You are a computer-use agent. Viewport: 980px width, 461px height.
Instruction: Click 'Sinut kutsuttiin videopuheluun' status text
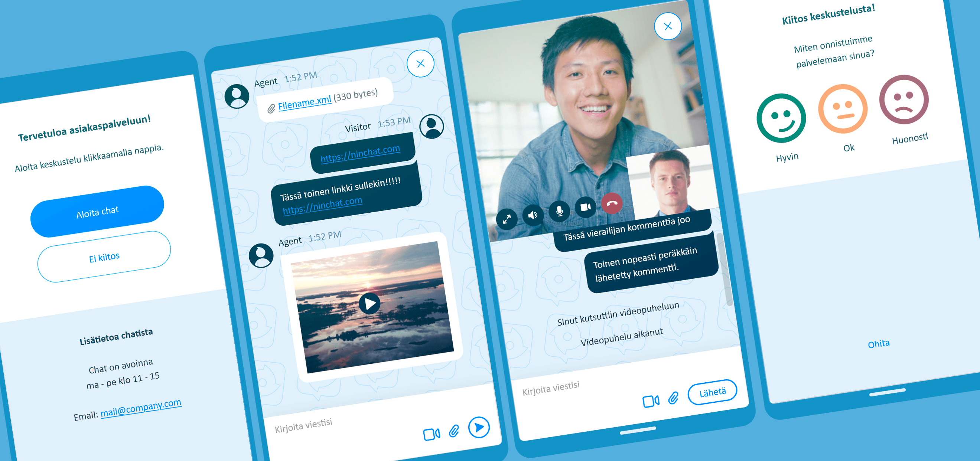pyautogui.click(x=618, y=314)
